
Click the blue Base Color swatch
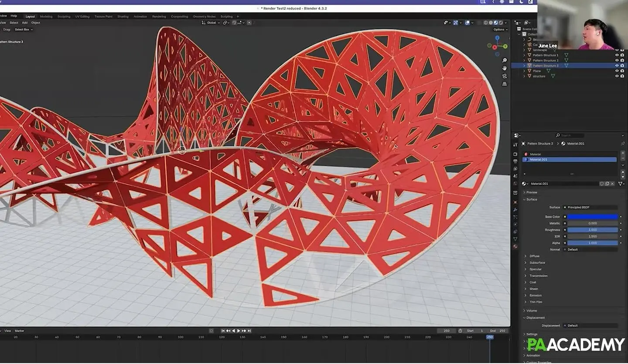pos(592,217)
